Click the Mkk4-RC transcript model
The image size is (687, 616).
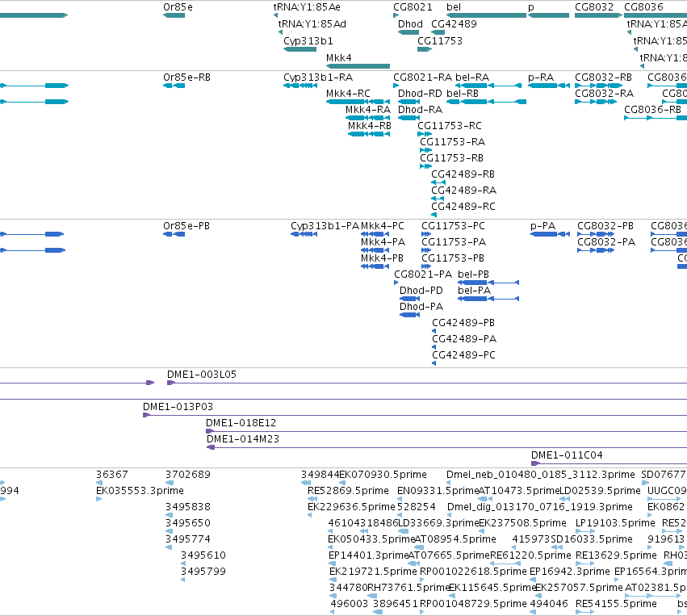(x=358, y=102)
